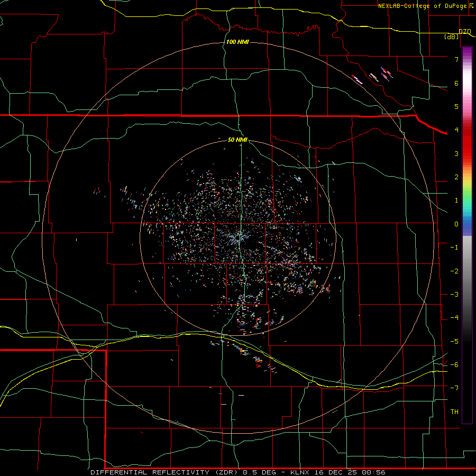Click the -7 value on color scale

click(x=454, y=388)
